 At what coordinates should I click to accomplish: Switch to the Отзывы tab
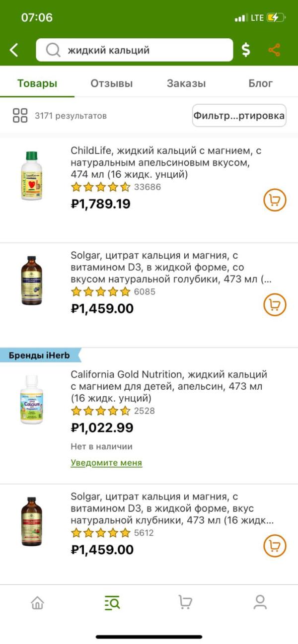coord(112,83)
